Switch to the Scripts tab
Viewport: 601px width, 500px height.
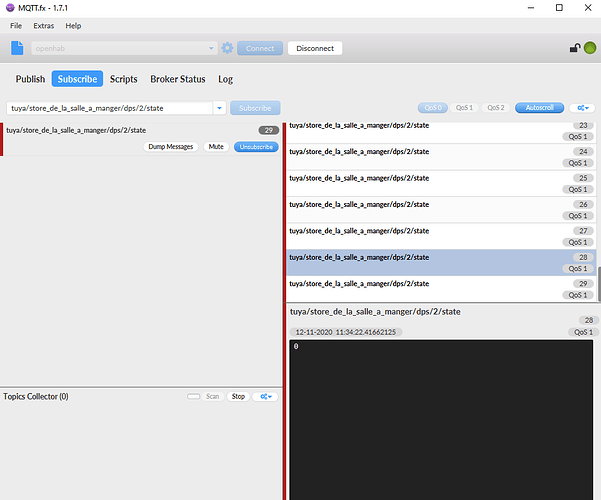pos(124,79)
